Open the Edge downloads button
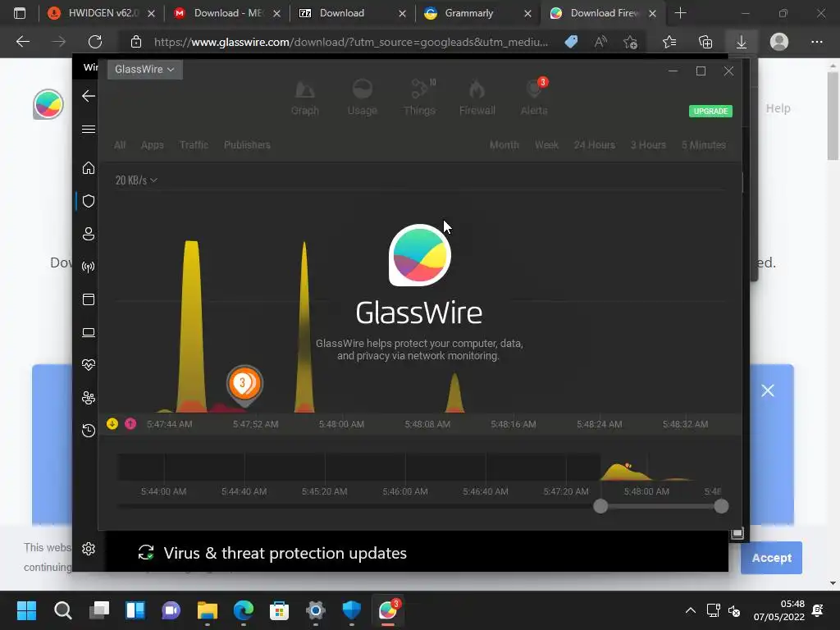The image size is (840, 630). (x=742, y=42)
